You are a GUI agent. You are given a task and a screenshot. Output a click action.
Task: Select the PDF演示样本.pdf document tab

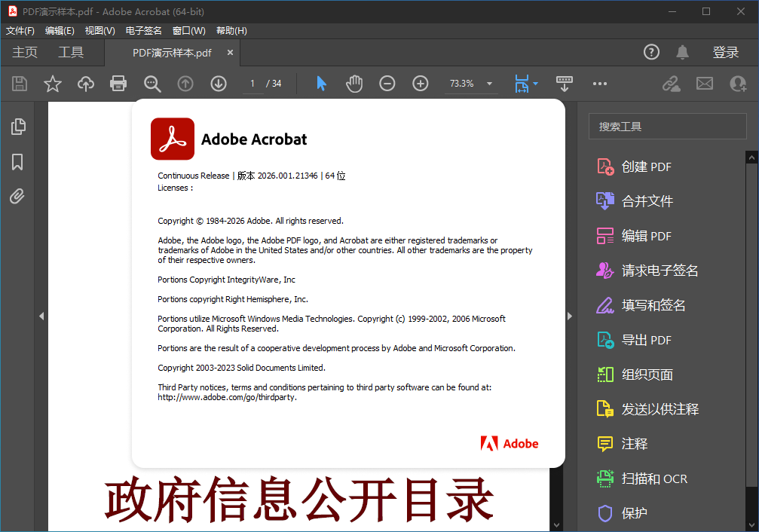[x=172, y=53]
